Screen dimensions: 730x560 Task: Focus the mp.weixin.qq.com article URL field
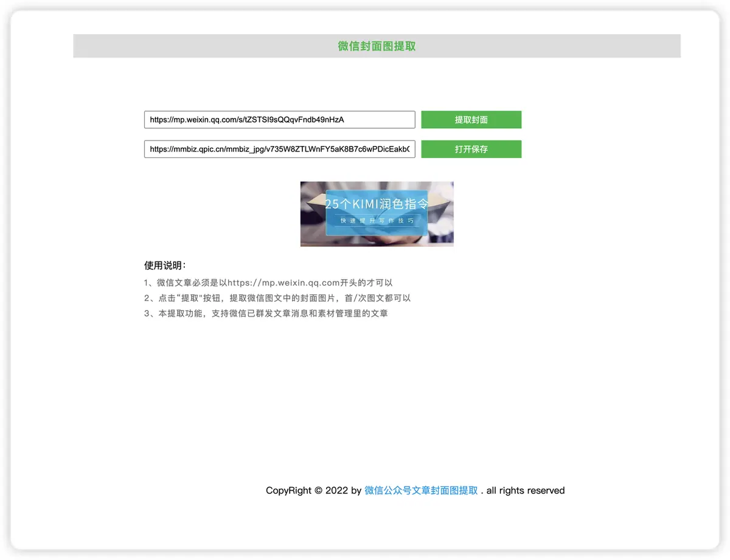click(280, 120)
